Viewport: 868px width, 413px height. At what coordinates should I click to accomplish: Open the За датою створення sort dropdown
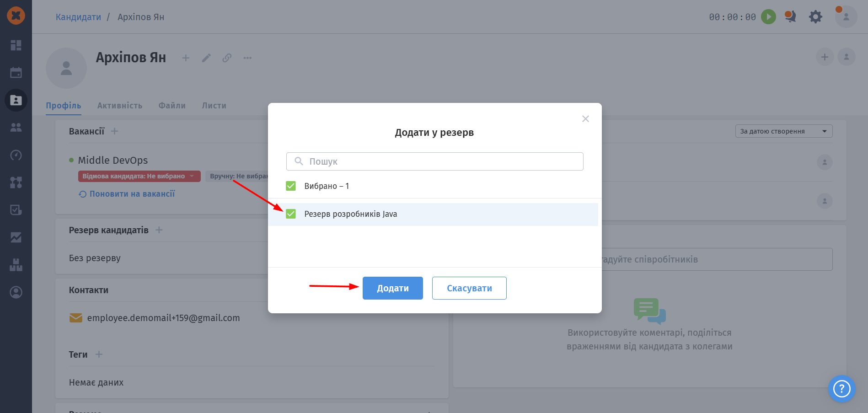pyautogui.click(x=784, y=131)
